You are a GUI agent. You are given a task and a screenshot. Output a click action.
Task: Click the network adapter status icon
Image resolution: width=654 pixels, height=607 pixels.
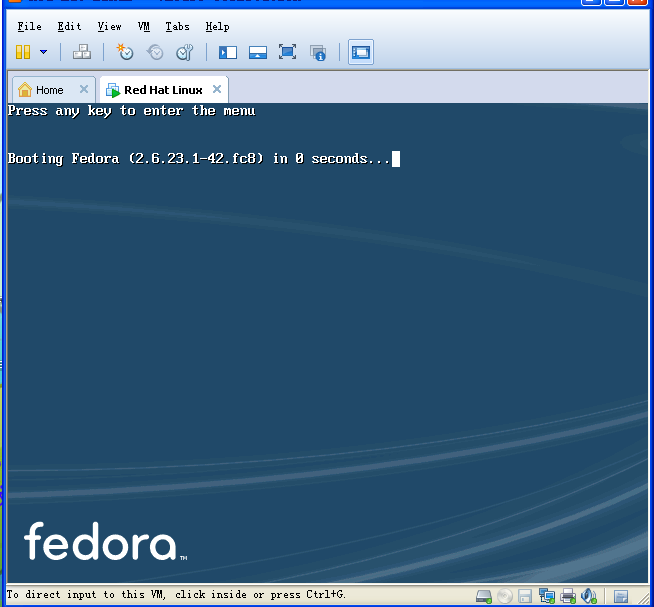547,596
